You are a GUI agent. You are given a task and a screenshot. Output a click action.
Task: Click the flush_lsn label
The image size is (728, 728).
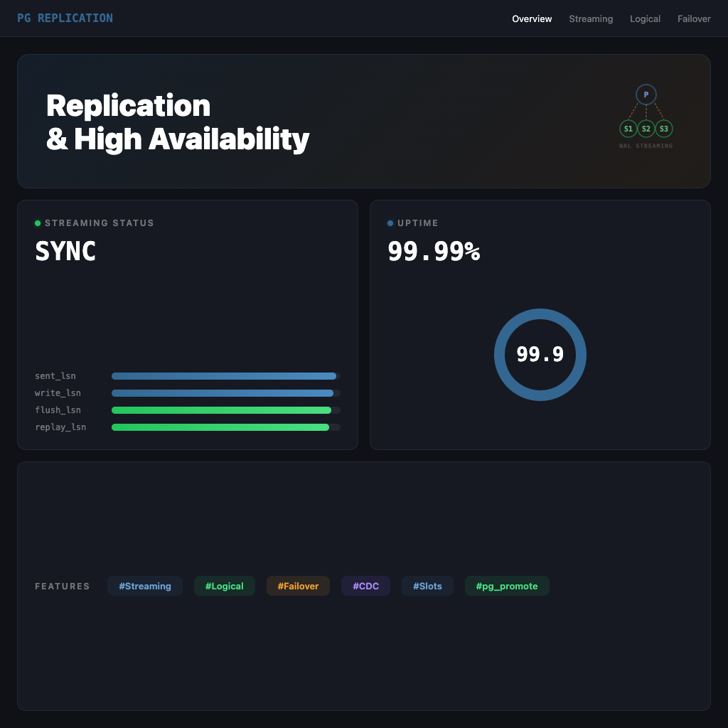coord(58,410)
